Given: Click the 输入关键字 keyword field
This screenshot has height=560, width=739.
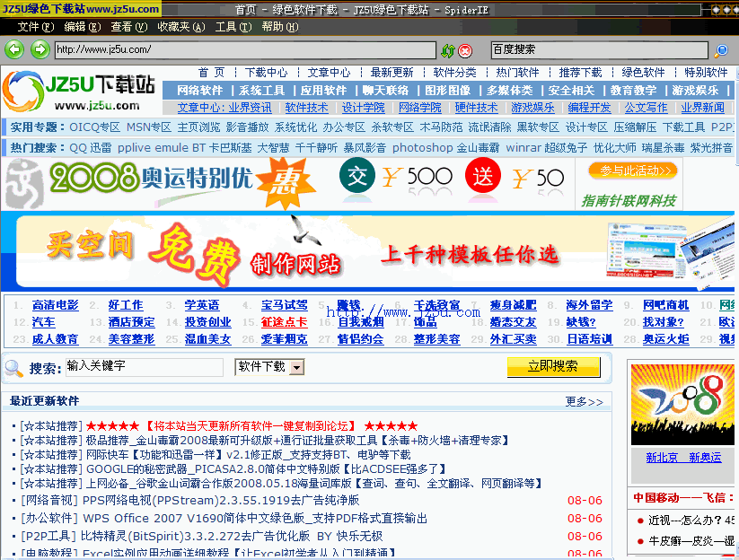Looking at the screenshot, I should [145, 367].
